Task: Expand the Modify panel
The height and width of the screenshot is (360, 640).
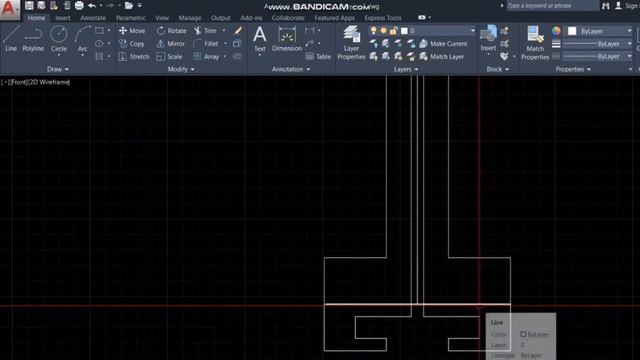Action: 181,69
